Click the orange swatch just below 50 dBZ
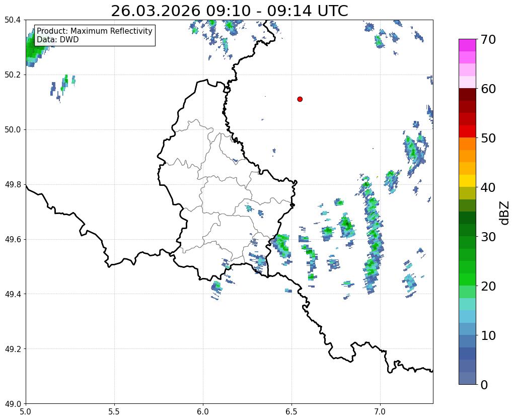This screenshot has width=515, height=420. tap(467, 144)
